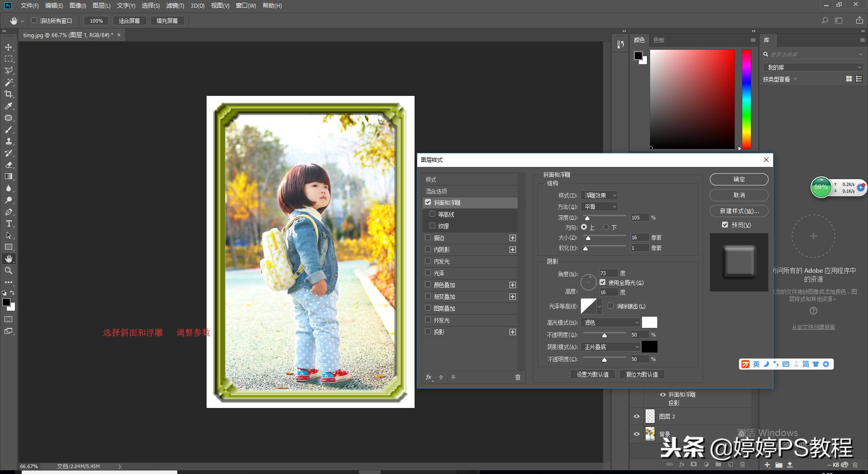
Task: Select the Eyedropper tool
Action: click(9, 106)
